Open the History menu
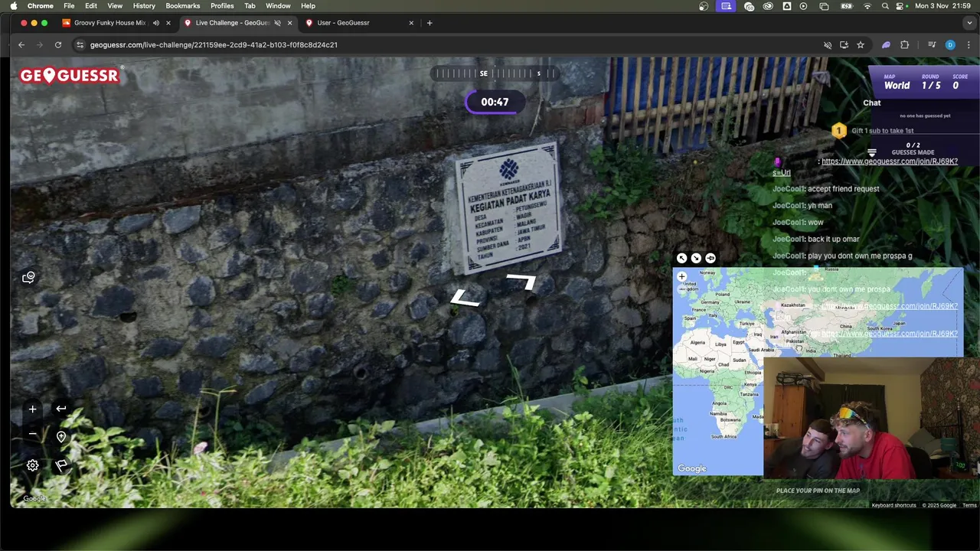Image resolution: width=980 pixels, height=551 pixels. click(144, 5)
